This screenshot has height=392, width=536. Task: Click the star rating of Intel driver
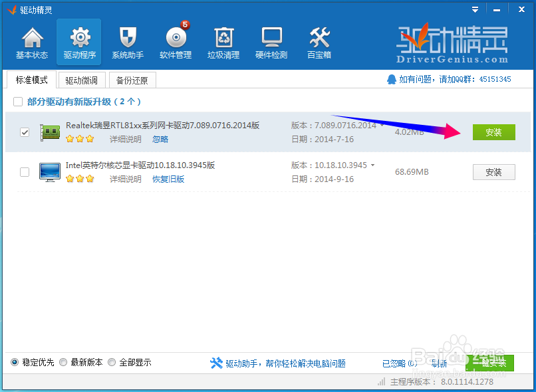pyautogui.click(x=80, y=179)
